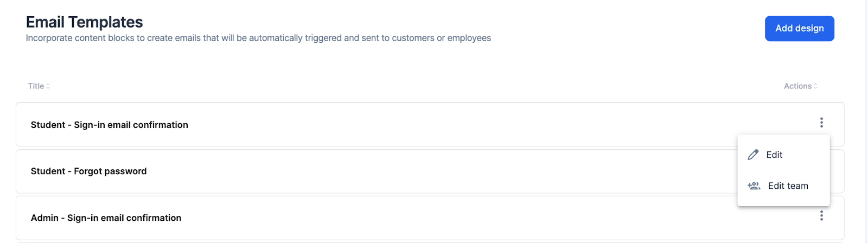Open the Student - Sign-in email confirmation template
Image resolution: width=868 pixels, height=243 pixels.
110,125
